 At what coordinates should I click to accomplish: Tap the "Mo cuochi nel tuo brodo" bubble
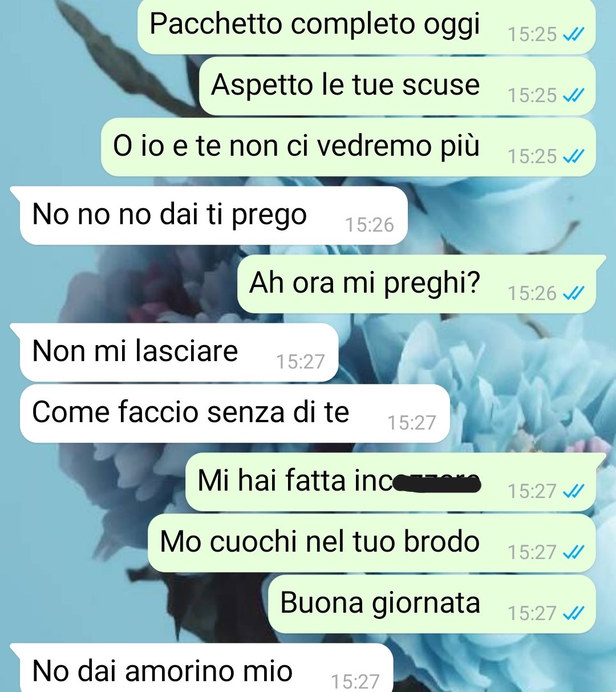(372, 543)
